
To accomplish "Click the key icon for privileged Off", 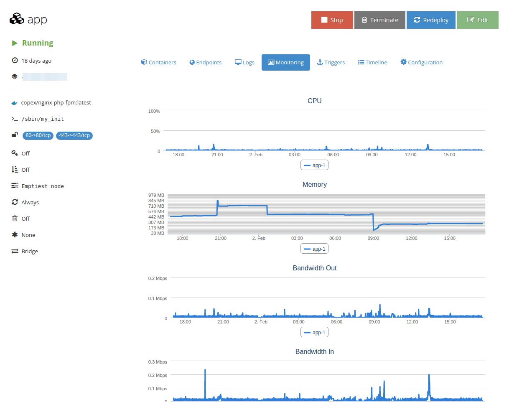I will [15, 153].
